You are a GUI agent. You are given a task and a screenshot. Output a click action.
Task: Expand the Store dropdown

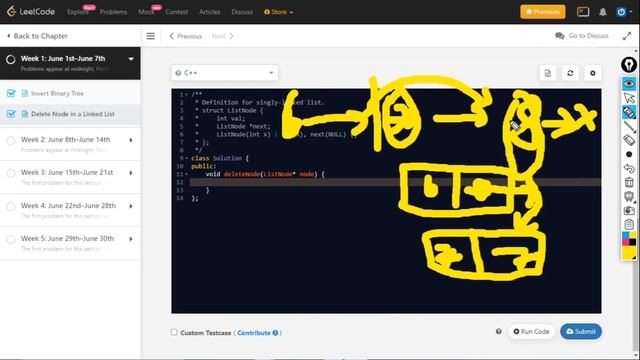coord(278,12)
